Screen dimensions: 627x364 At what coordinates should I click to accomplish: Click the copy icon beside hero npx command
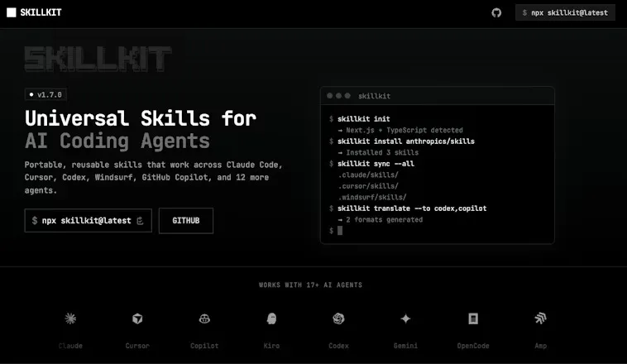[140, 220]
